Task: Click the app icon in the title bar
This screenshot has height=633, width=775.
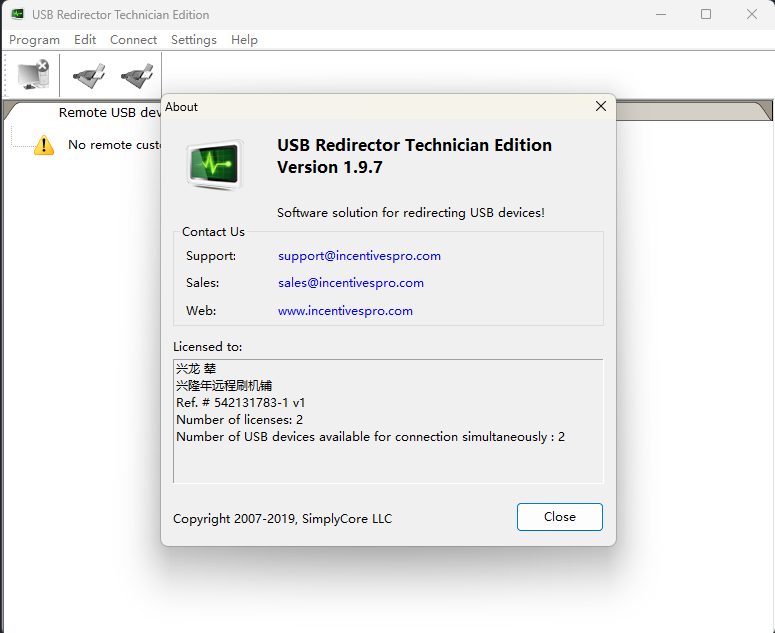Action: click(x=18, y=14)
